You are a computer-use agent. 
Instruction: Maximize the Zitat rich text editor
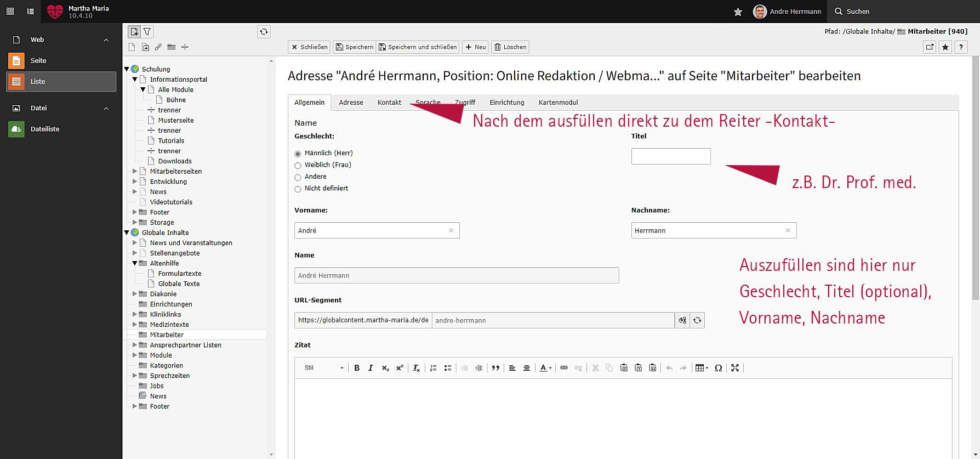(735, 368)
